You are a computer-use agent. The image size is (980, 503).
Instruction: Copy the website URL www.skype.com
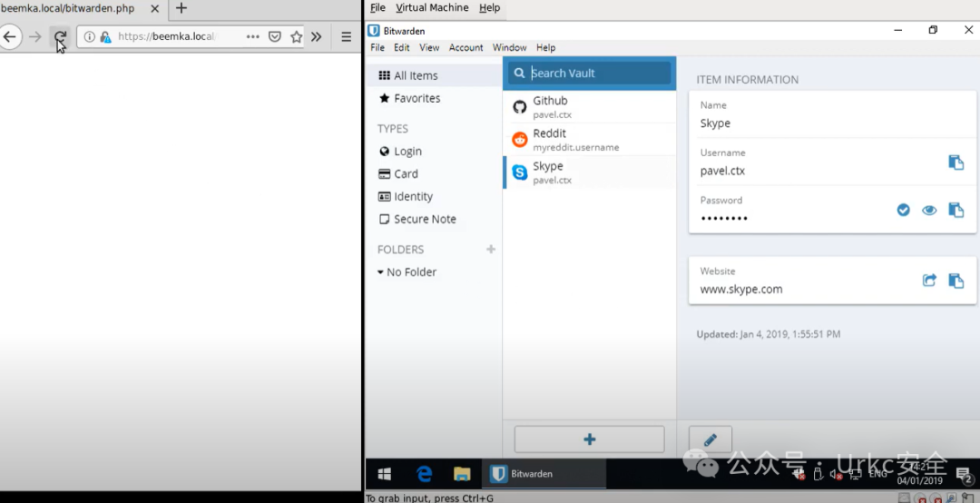pyautogui.click(x=955, y=281)
